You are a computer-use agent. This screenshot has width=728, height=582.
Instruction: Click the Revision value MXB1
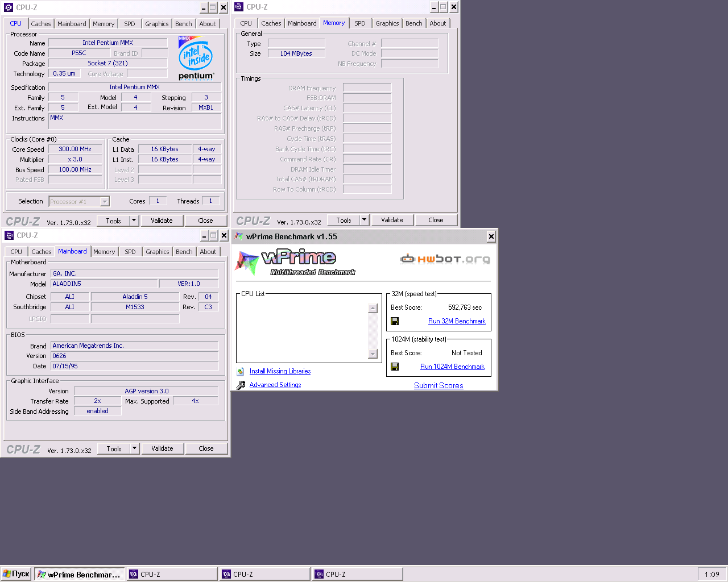pyautogui.click(x=206, y=107)
